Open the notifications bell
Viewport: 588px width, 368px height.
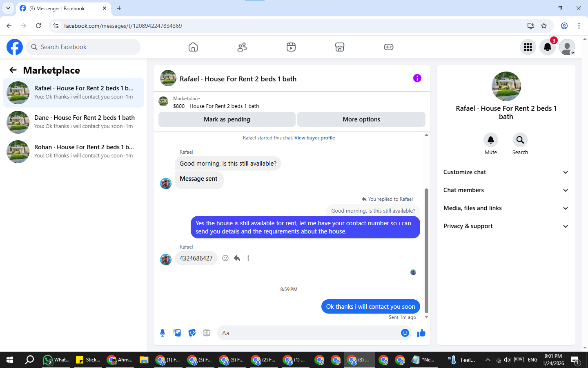(548, 47)
